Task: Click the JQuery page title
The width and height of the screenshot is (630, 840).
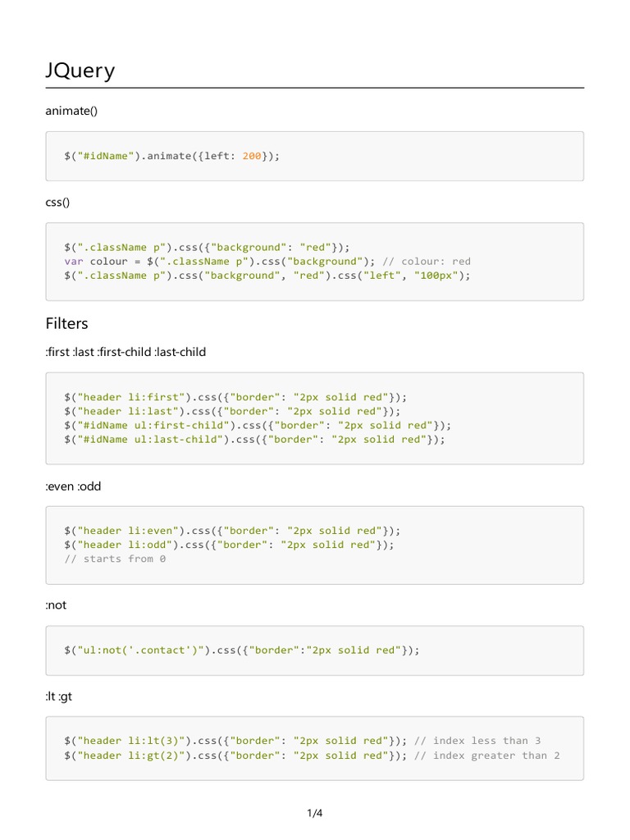Action: pos(80,71)
